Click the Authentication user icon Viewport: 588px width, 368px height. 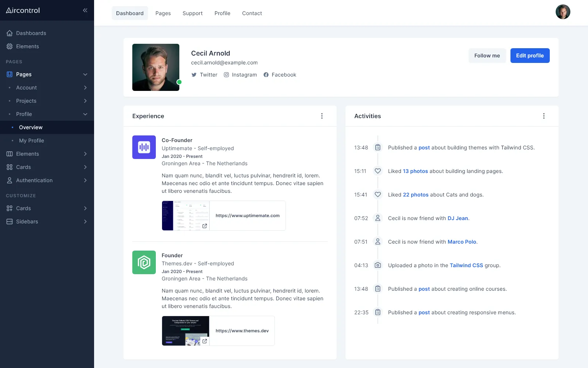(10, 180)
